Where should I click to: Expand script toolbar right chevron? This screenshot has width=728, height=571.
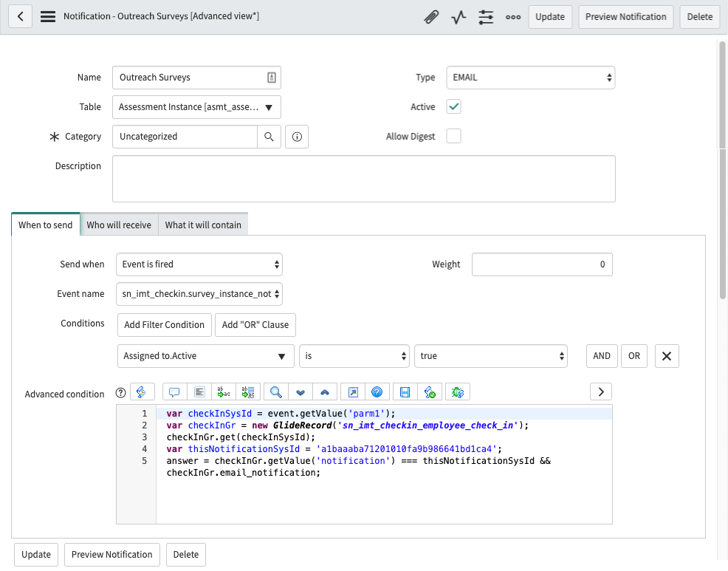(x=601, y=392)
